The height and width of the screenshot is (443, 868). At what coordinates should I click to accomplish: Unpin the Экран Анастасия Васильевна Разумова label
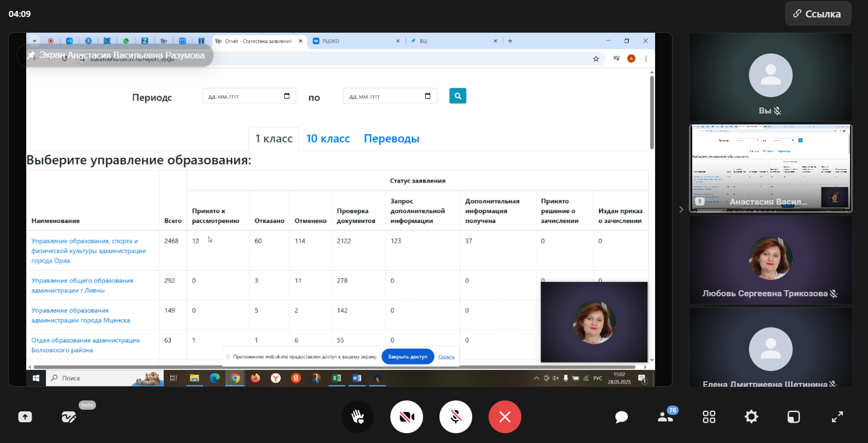[32, 55]
